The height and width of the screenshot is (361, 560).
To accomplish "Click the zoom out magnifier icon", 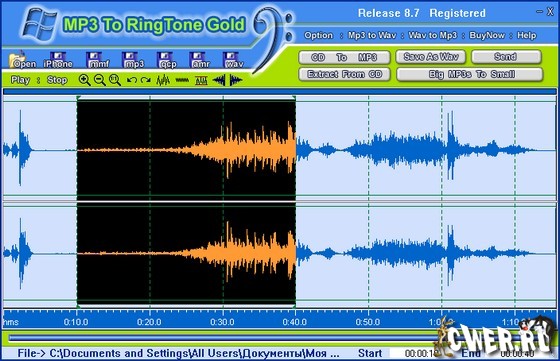I will coord(99,80).
